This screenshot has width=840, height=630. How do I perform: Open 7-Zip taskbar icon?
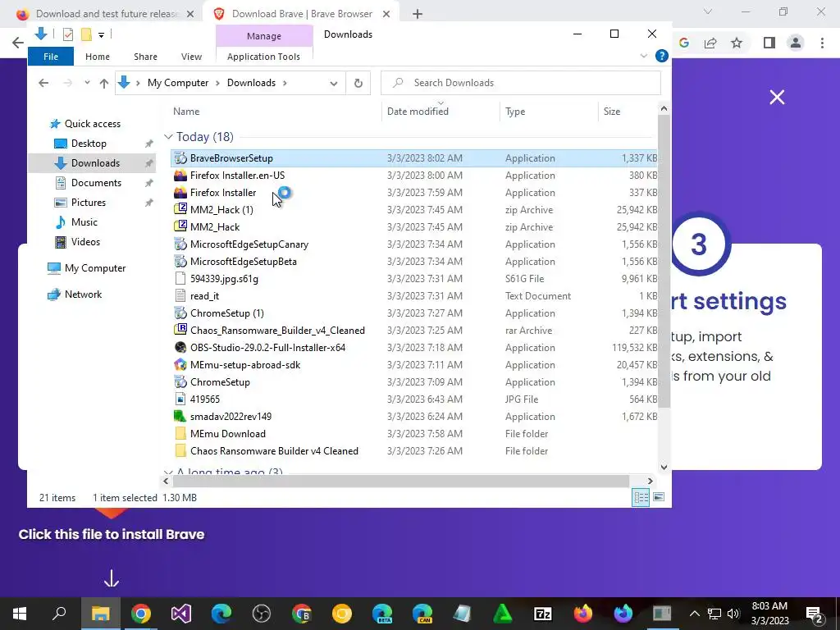[x=543, y=614]
